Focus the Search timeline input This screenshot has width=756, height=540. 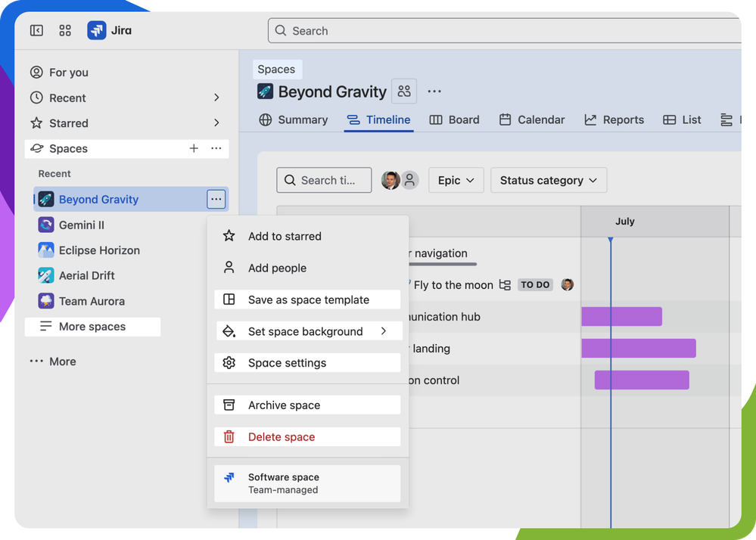tap(324, 180)
